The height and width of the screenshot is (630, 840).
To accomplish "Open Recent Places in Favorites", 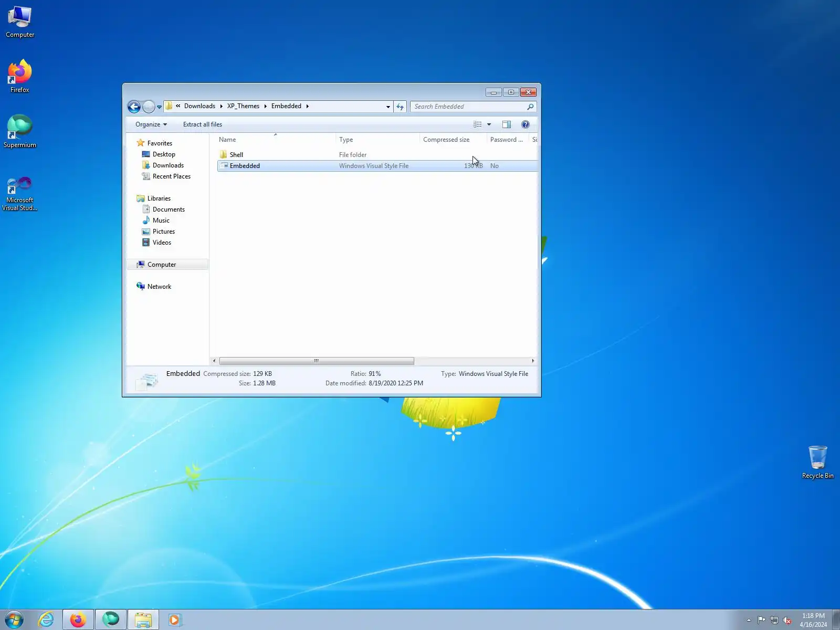I will pyautogui.click(x=171, y=176).
